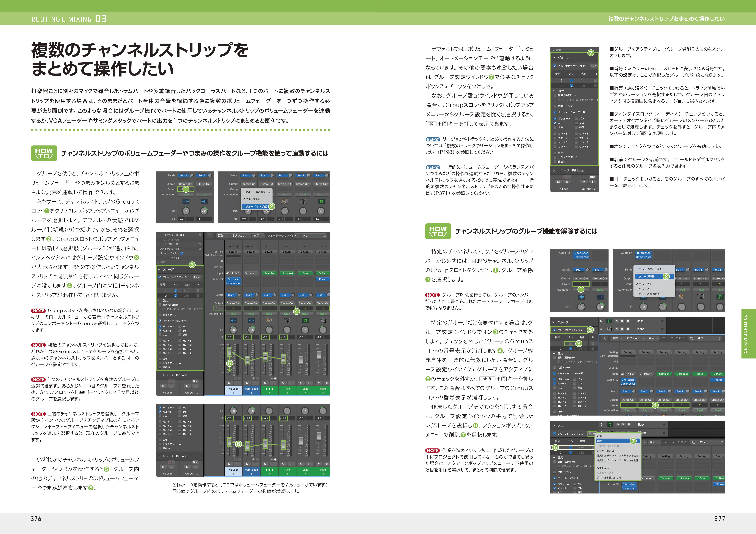756x534 pixels.
Task: Uncheck グループをアクティブに checkbox marked with ⑤
Action: point(554,330)
